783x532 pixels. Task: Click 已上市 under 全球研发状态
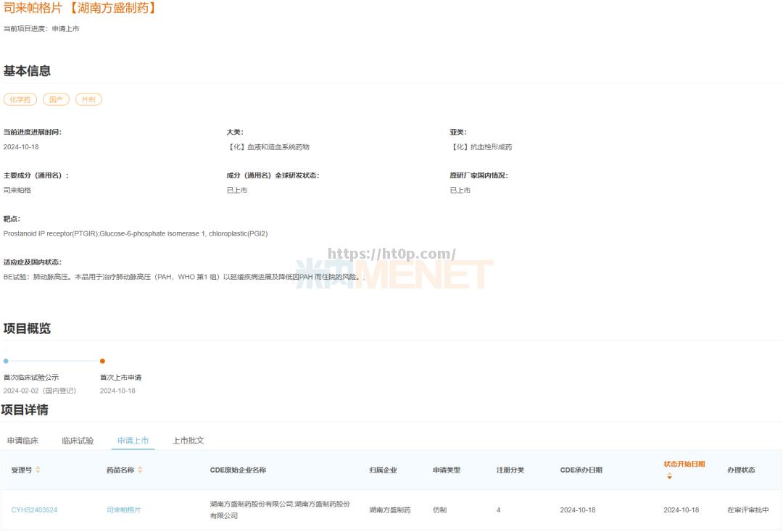coord(237,190)
